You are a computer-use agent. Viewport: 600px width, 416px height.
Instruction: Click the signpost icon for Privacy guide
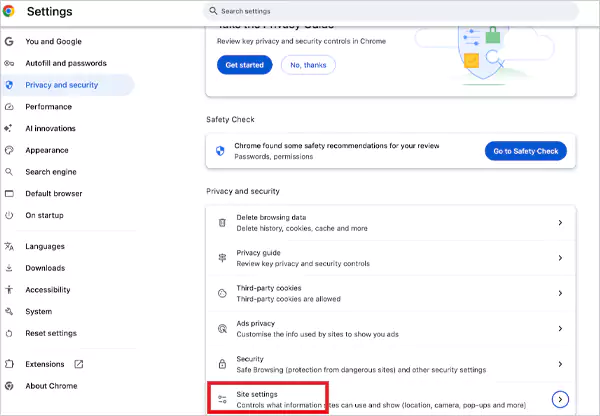tap(222, 258)
